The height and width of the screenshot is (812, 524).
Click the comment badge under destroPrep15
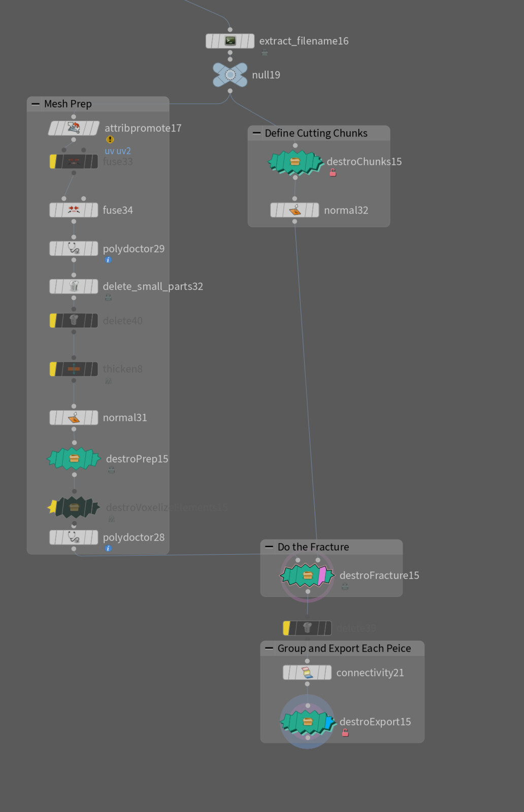(112, 470)
